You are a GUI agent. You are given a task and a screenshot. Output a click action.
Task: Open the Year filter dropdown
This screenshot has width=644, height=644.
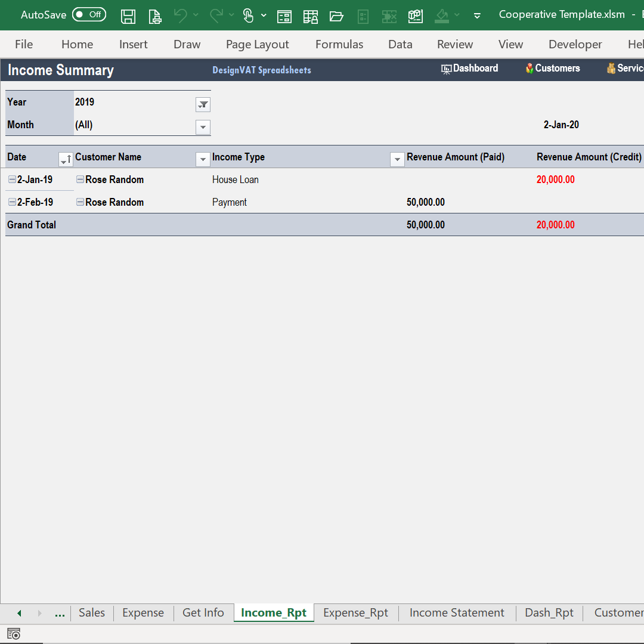point(203,104)
